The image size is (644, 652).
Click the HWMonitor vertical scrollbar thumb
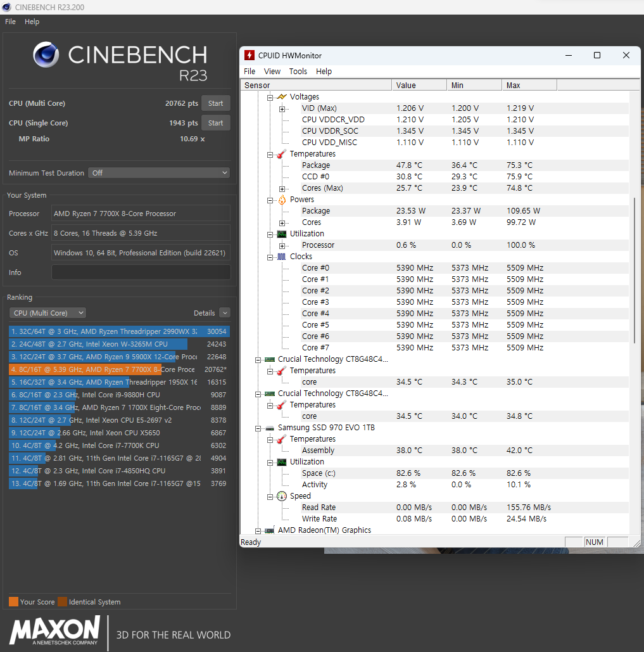635,271
